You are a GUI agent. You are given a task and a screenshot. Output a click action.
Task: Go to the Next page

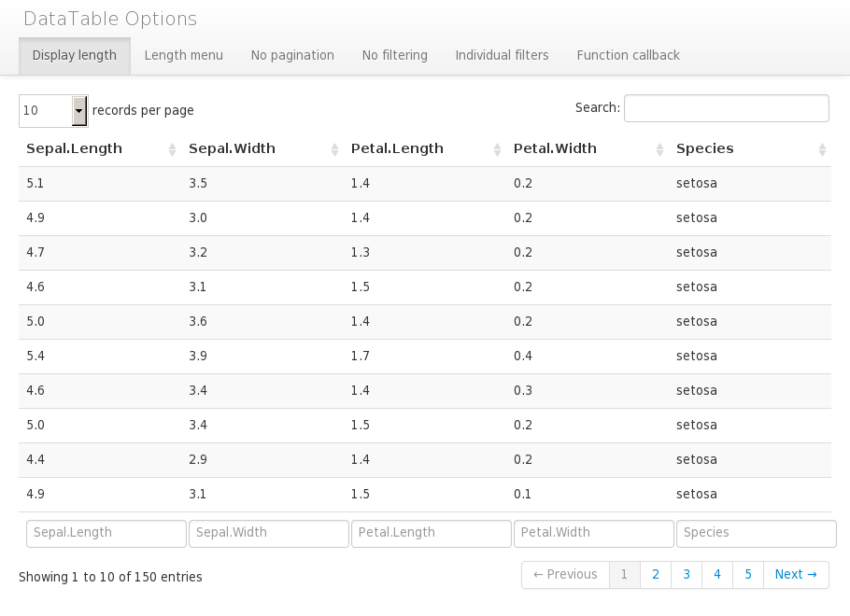pos(796,575)
